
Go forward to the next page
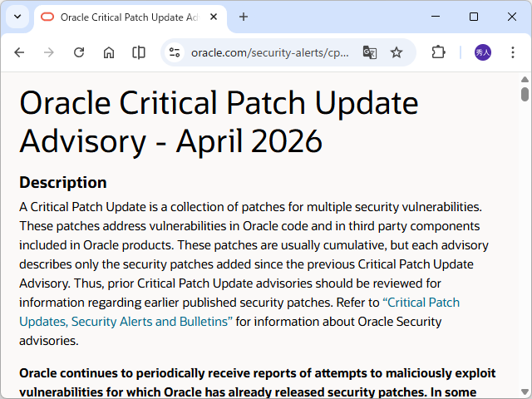[49, 52]
